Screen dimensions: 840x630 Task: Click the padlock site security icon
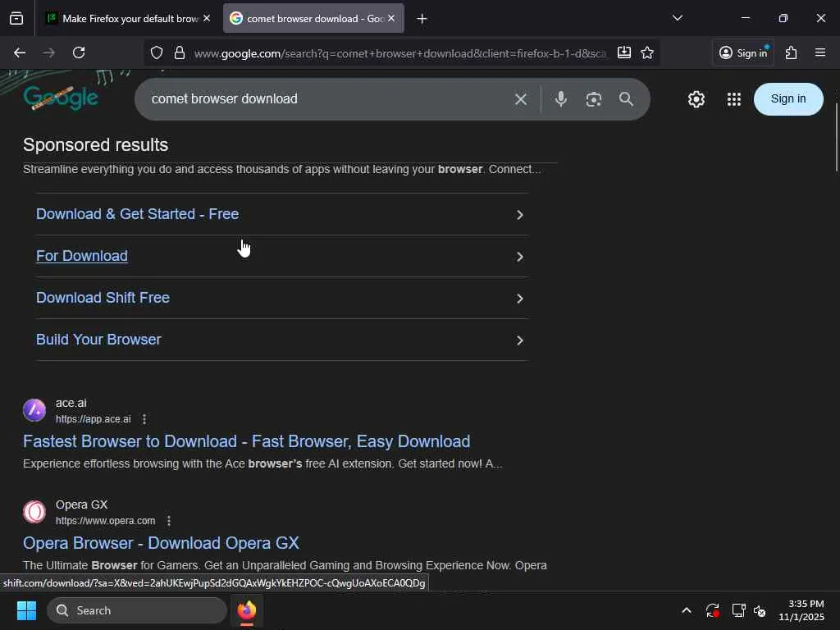(x=180, y=52)
